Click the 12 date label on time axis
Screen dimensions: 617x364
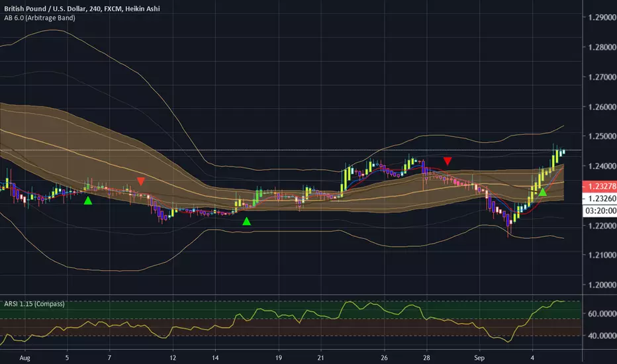point(173,357)
